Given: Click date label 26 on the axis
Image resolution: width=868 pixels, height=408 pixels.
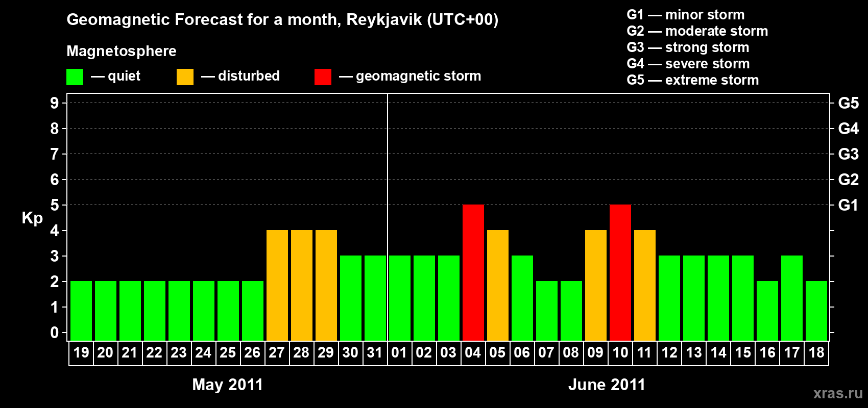Looking at the screenshot, I should coord(253,352).
